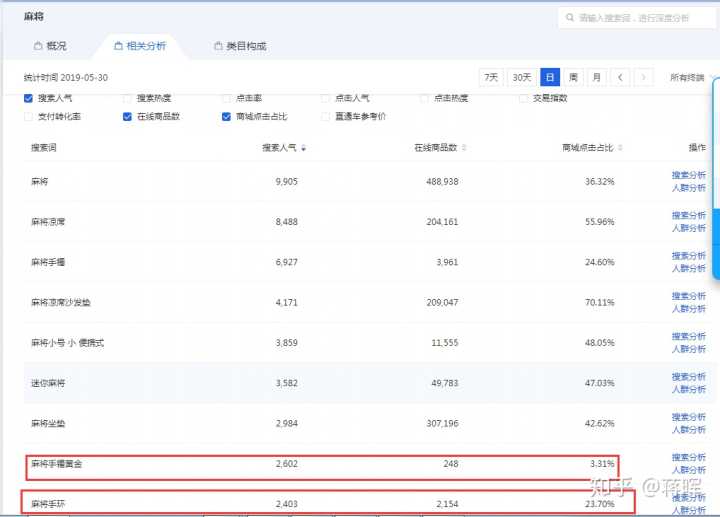Uncheck the 搜索人气 checkbox
Screen dimensions: 720x517
pyautogui.click(x=28, y=98)
